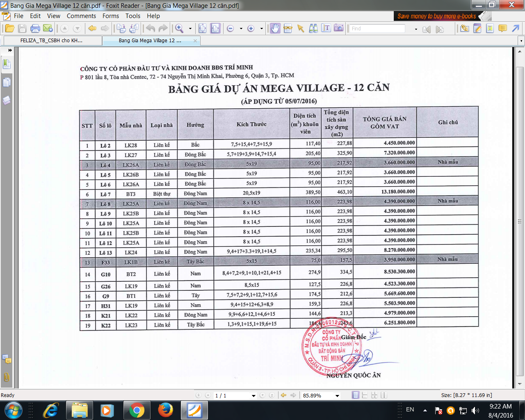Click the Previous View yellow arrow

click(92, 28)
